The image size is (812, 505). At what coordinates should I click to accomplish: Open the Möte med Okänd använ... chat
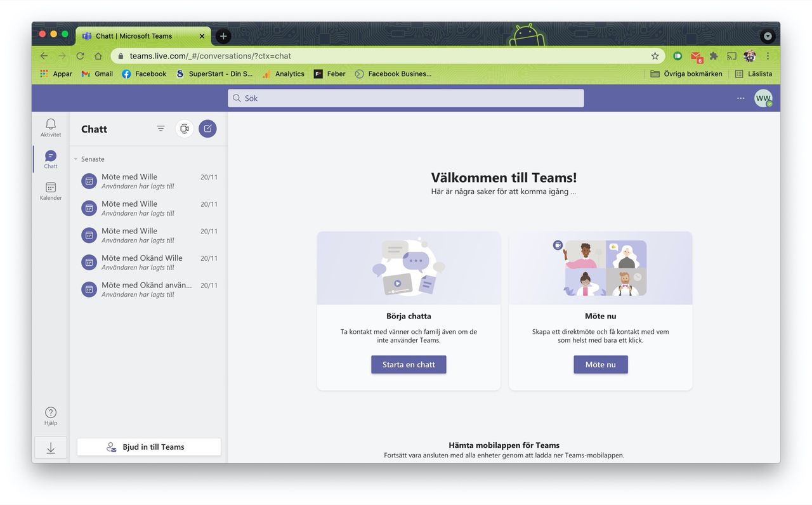[149, 289]
